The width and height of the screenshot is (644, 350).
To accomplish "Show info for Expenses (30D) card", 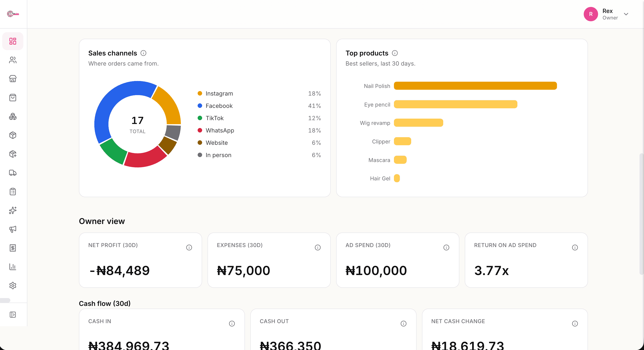I will coord(318,248).
